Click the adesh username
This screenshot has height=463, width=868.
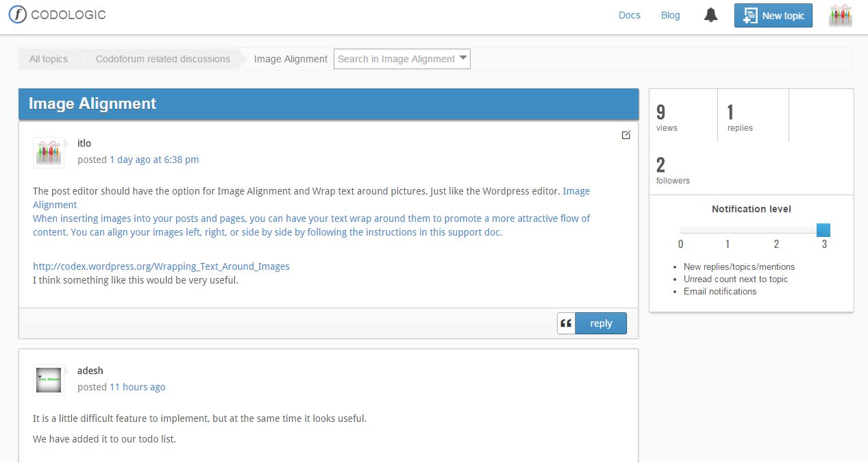[x=90, y=371]
